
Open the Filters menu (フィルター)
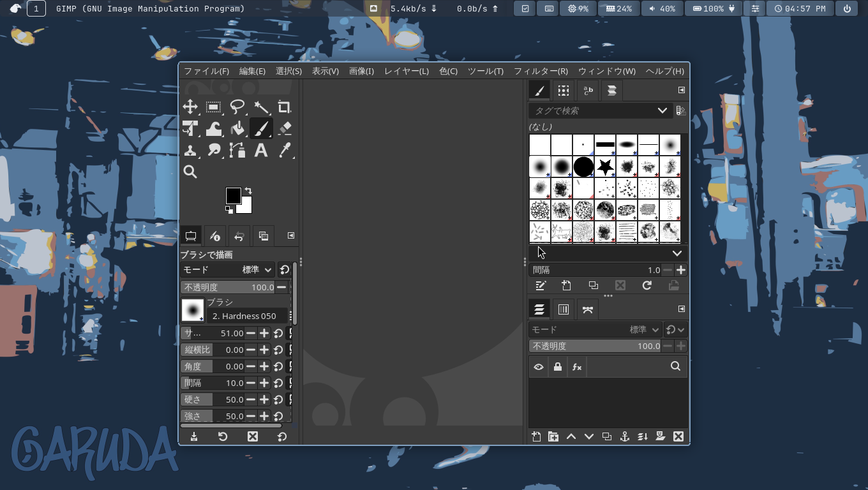[541, 71]
